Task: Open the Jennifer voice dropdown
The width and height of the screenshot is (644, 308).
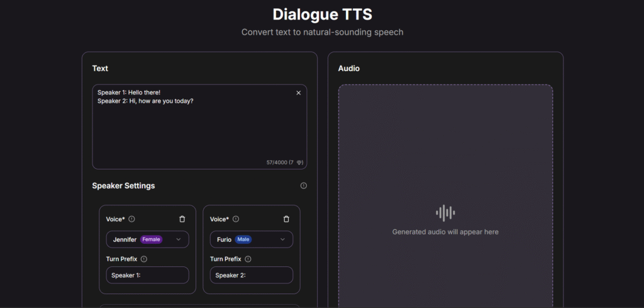Action: point(147,239)
